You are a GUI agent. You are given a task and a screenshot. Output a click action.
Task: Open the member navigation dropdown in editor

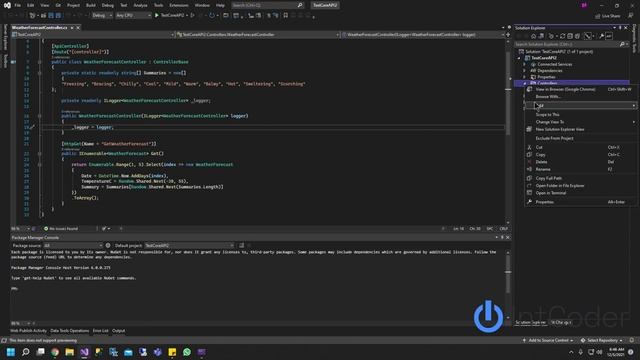pos(422,35)
